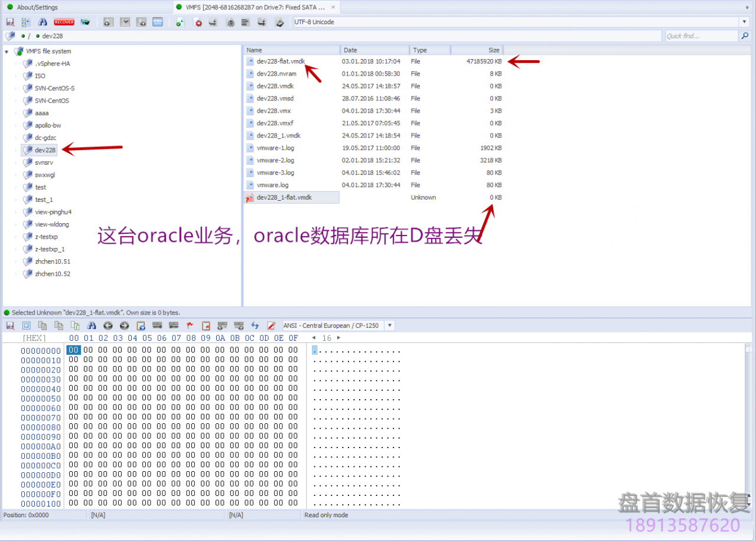
Task: Expand the ISO folder node
Action: [x=16, y=76]
